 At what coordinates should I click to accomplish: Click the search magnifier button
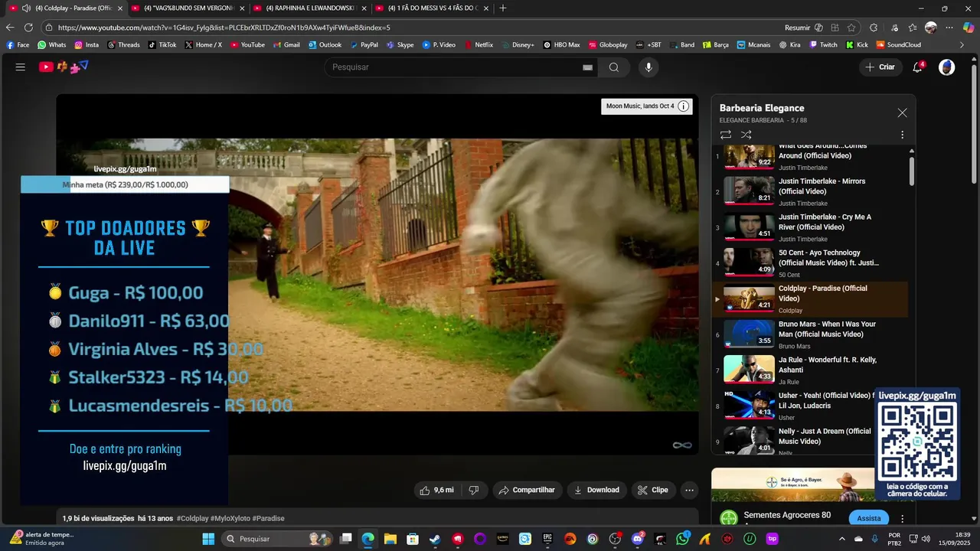(x=614, y=67)
